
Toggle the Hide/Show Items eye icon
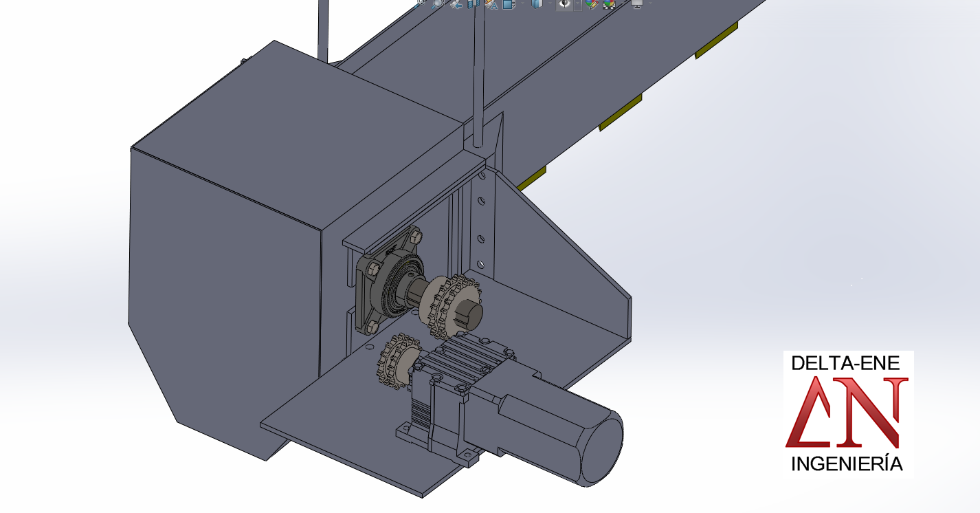click(x=564, y=3)
